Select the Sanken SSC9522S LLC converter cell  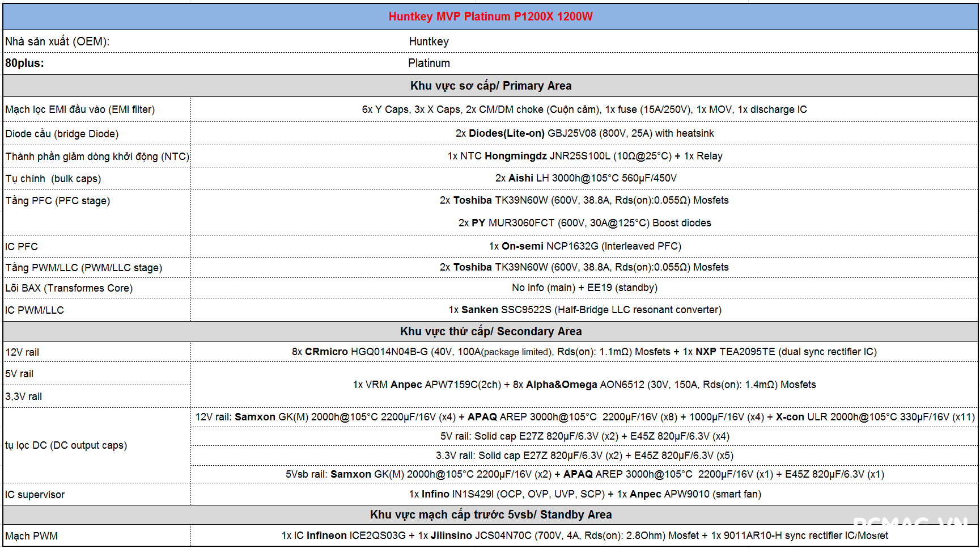(584, 310)
